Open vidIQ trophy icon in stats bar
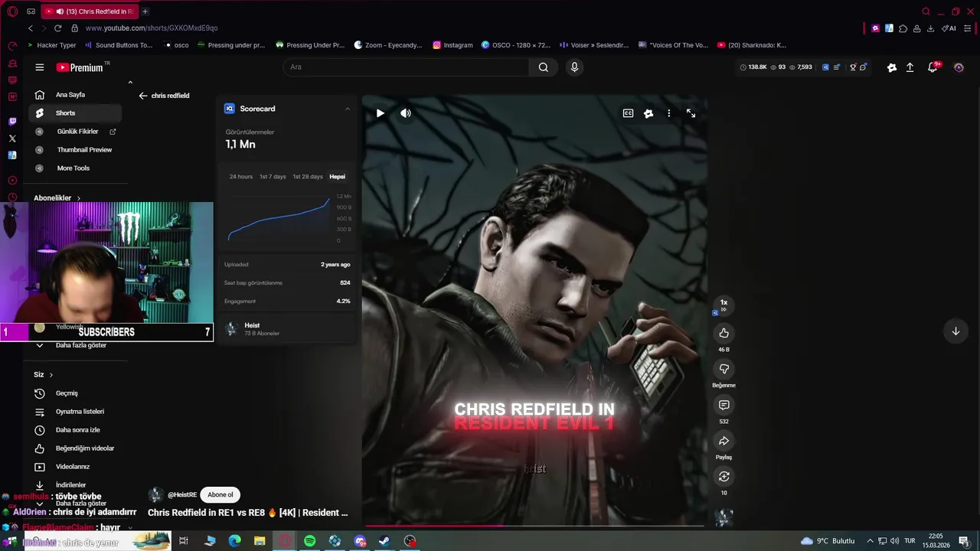Viewport: 980px width, 551px height. point(853,67)
